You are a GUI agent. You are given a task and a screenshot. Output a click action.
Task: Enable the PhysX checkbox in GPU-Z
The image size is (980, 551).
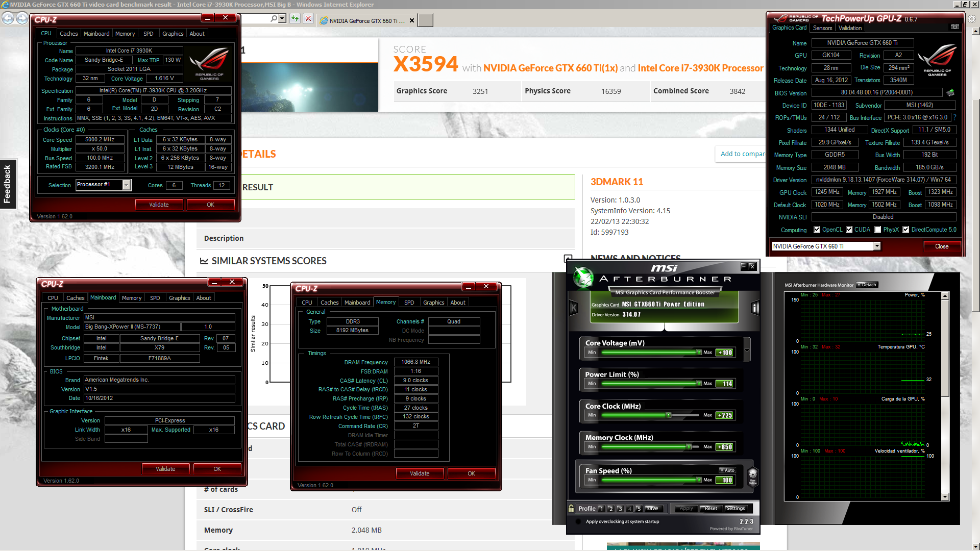877,230
